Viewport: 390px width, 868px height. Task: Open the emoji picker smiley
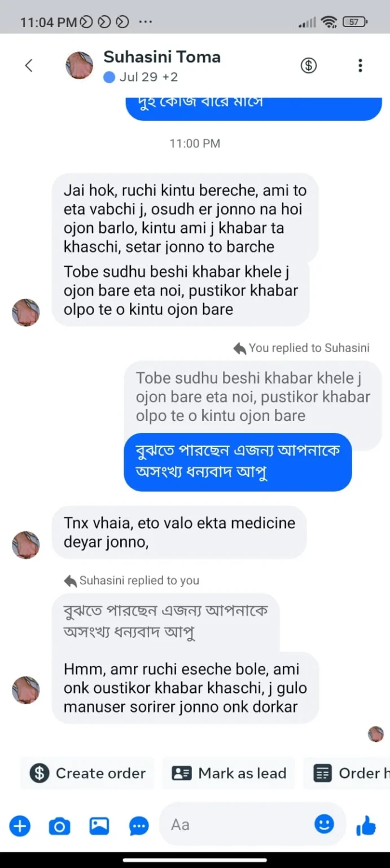coord(324,824)
